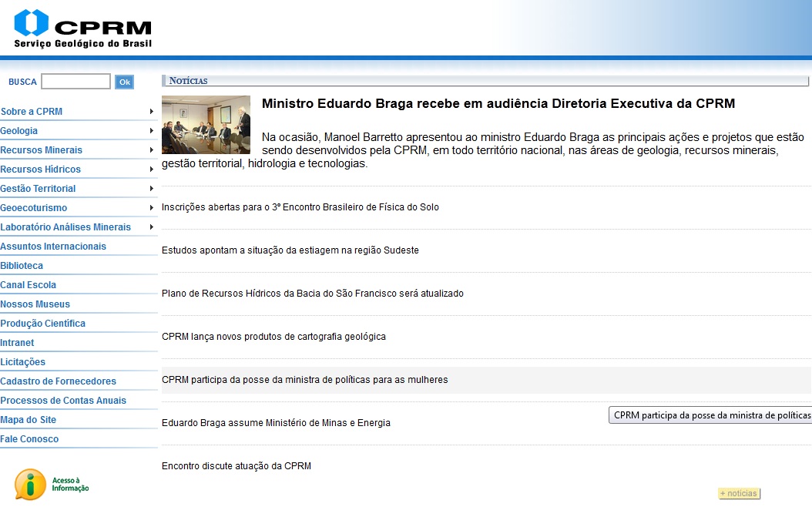812x507 pixels.
Task: Open the cartografia geológica news link
Action: (x=273, y=337)
